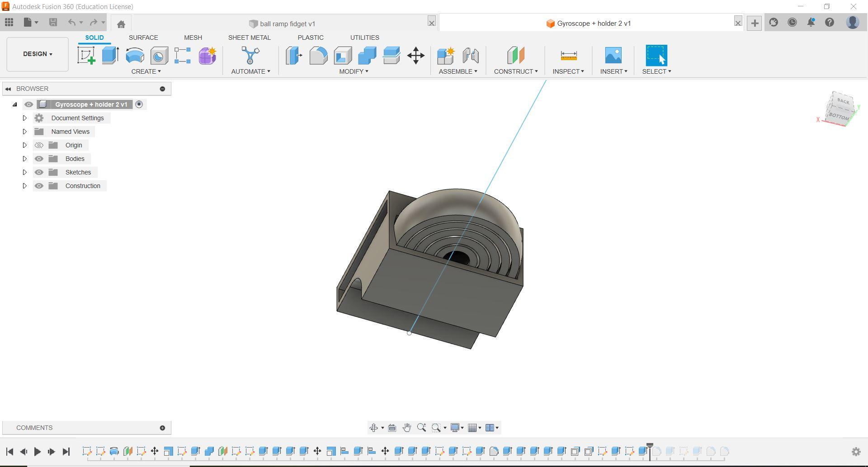
Task: Collapse the browser with double arrows
Action: (x=8, y=89)
